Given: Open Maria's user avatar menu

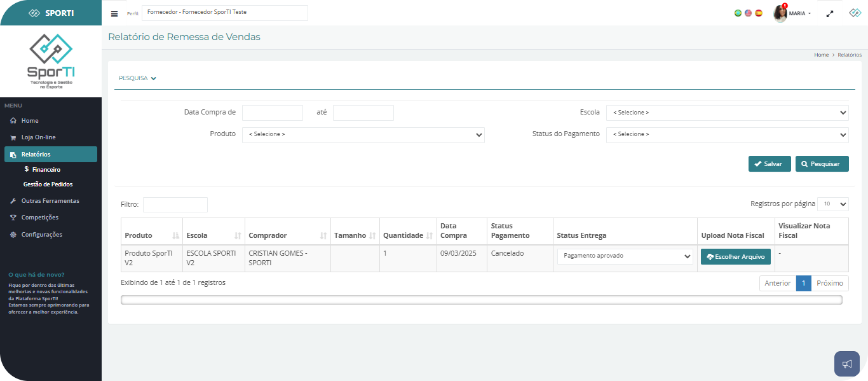Looking at the screenshot, I should coord(780,13).
